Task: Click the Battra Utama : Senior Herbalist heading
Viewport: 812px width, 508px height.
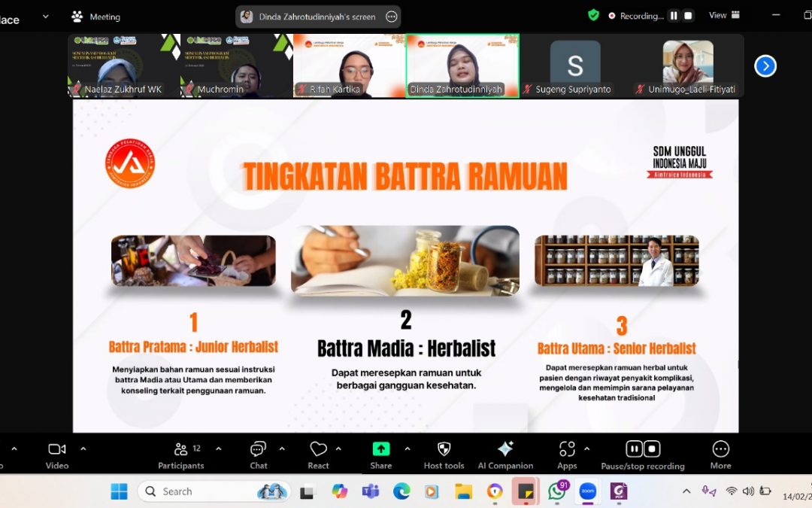Action: [x=617, y=348]
